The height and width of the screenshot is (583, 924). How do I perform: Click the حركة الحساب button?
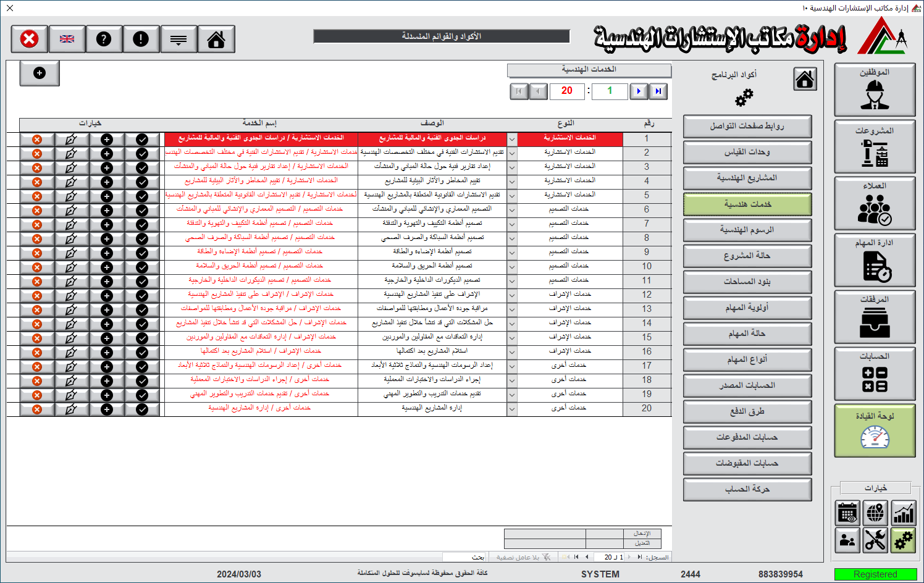coord(747,490)
